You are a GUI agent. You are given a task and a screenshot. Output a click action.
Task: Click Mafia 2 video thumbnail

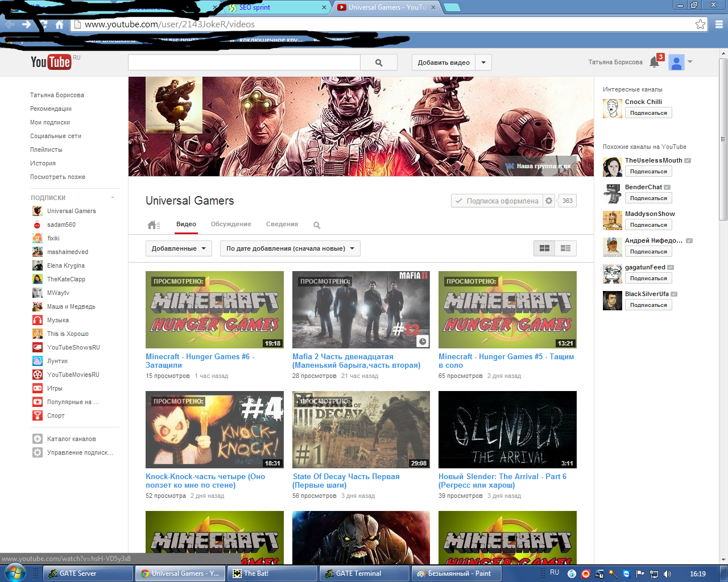coord(361,310)
